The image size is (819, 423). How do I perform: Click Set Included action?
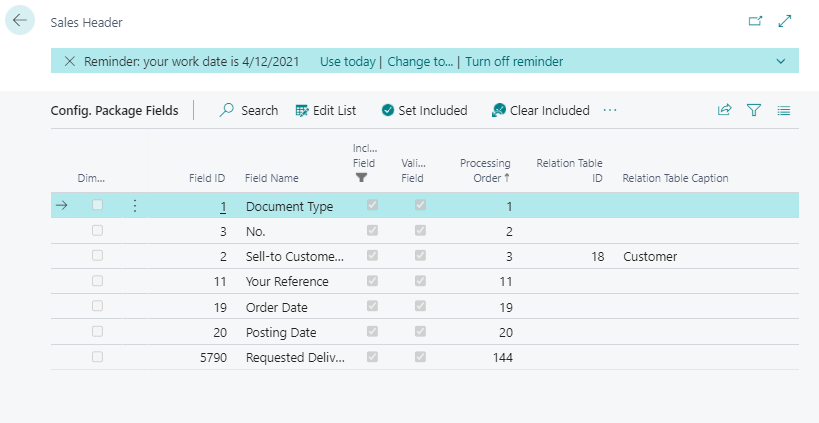coord(424,111)
